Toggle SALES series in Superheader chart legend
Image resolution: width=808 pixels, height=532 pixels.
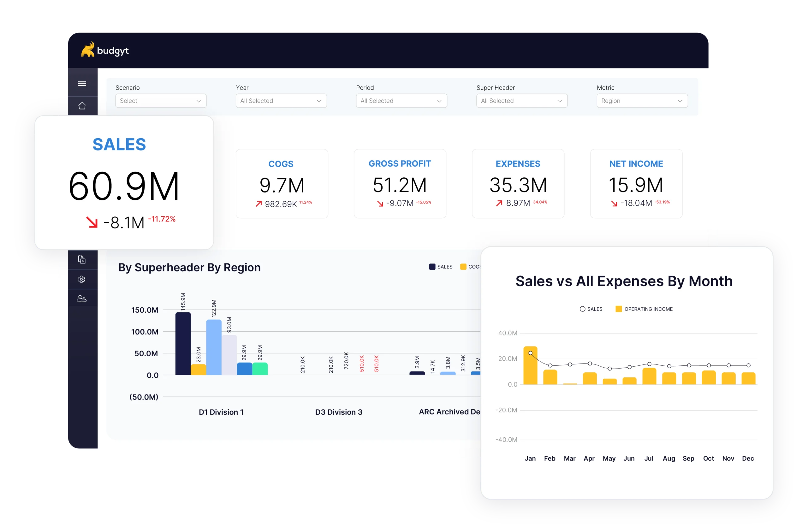click(441, 267)
